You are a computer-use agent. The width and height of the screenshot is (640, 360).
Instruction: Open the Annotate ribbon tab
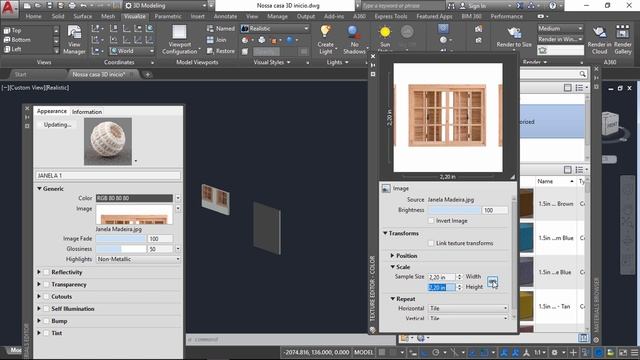[x=225, y=16]
